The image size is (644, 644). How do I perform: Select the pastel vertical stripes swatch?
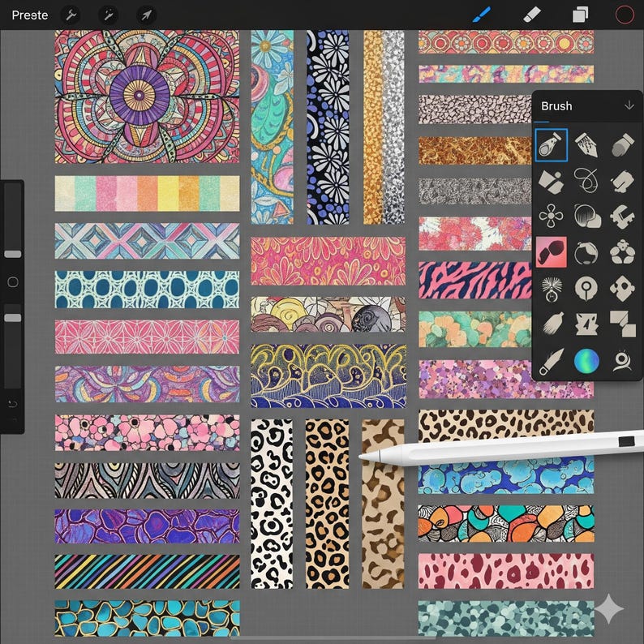pos(147,194)
